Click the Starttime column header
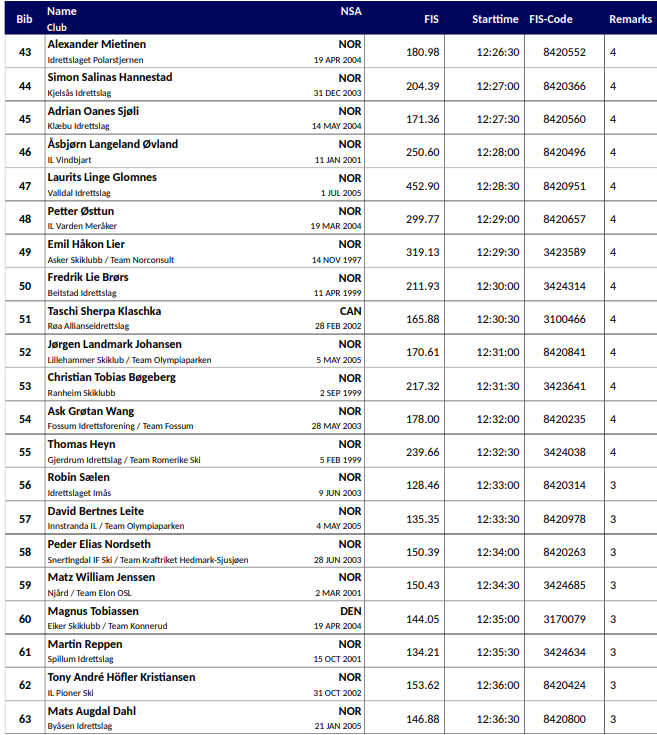Image resolution: width=657 pixels, height=735 pixels. point(495,19)
